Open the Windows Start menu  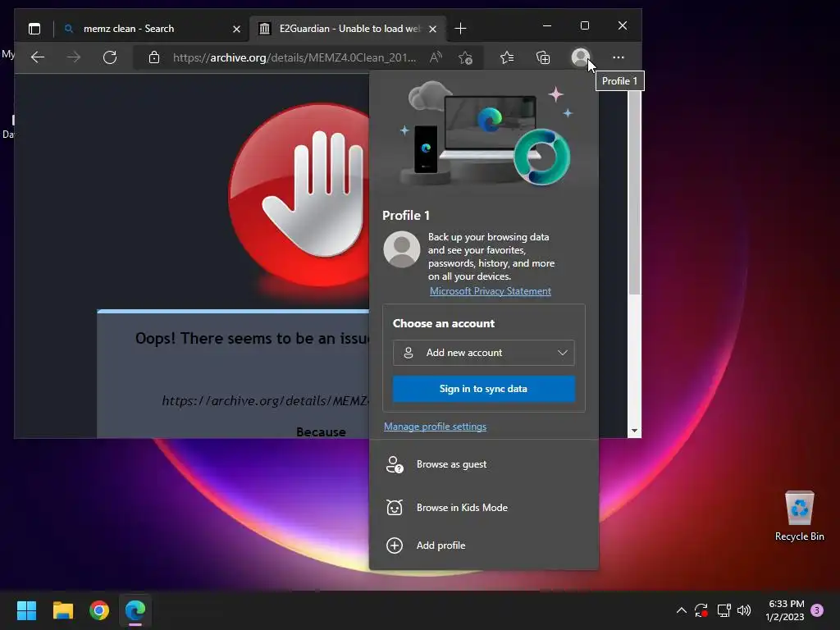click(26, 610)
